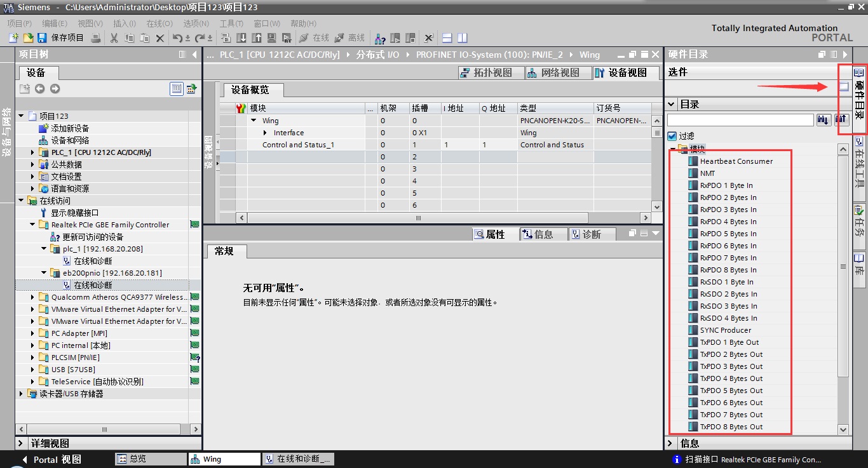868x468 pixels.
Task: Open the 编辑(E) menu
Action: pyautogui.click(x=55, y=23)
